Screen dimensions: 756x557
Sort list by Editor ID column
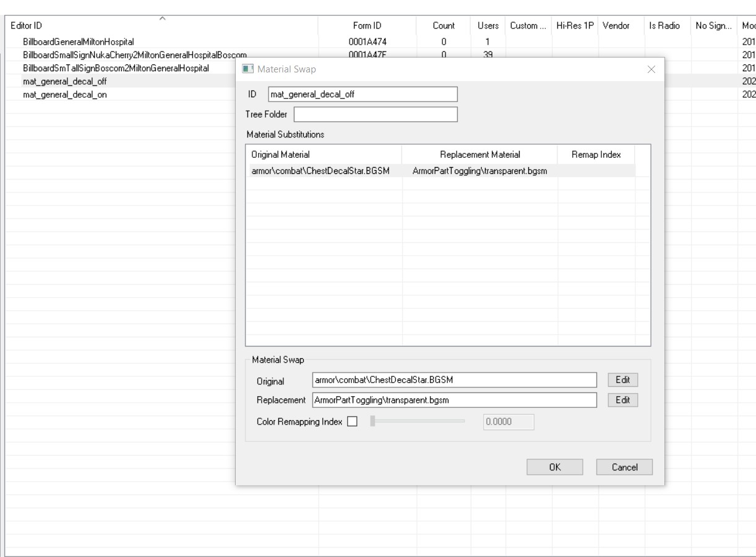[163, 25]
